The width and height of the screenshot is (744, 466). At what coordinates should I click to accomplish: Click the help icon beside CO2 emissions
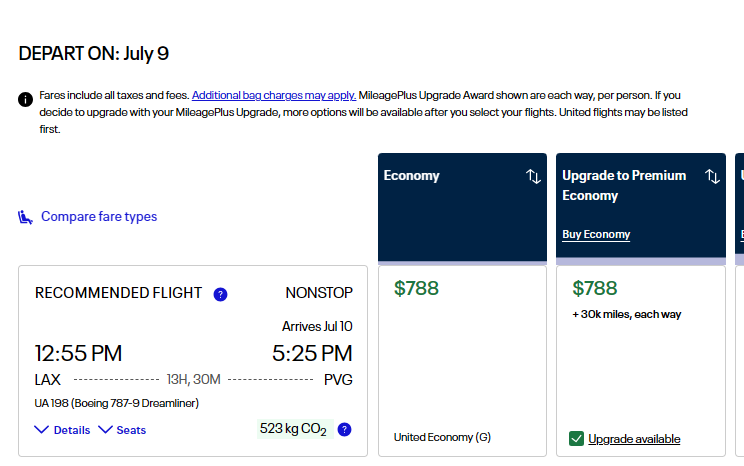coord(344,430)
